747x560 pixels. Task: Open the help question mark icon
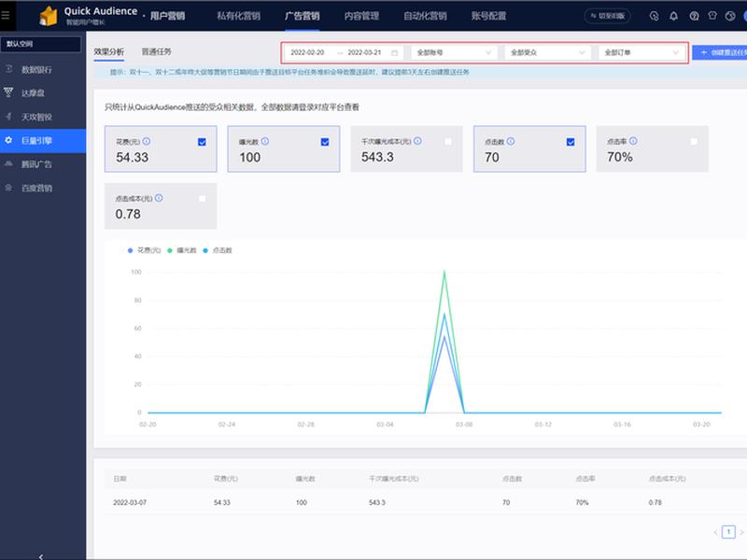[694, 16]
